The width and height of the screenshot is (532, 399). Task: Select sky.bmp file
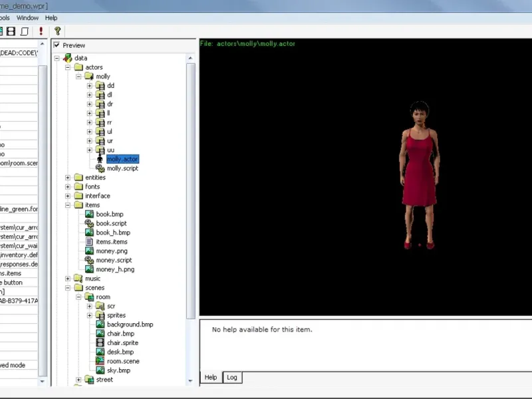tap(118, 370)
